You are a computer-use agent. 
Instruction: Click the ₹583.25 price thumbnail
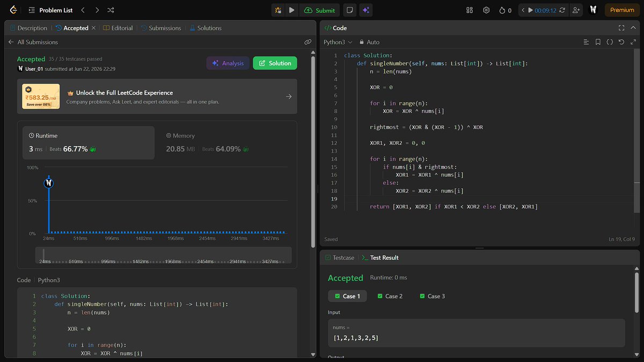(41, 97)
